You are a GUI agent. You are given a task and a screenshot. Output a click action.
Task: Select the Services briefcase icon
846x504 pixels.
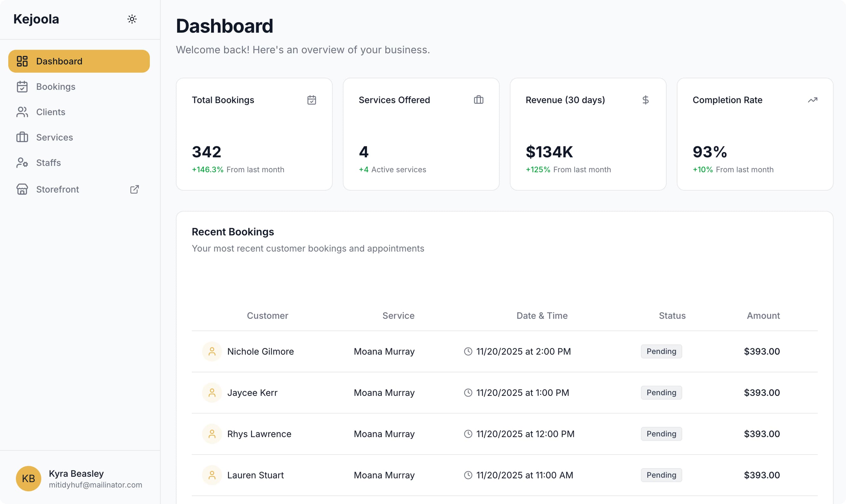pyautogui.click(x=22, y=137)
